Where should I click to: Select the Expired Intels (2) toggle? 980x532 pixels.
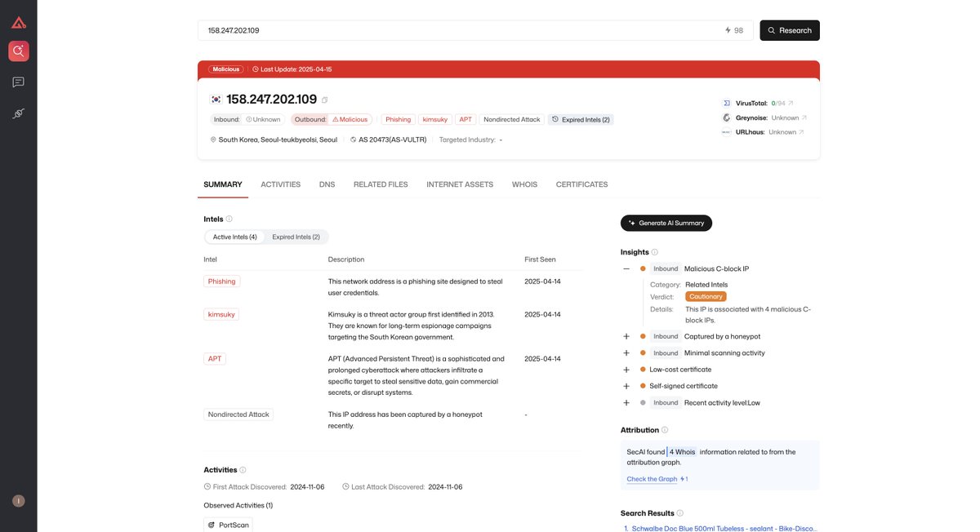[x=296, y=237]
